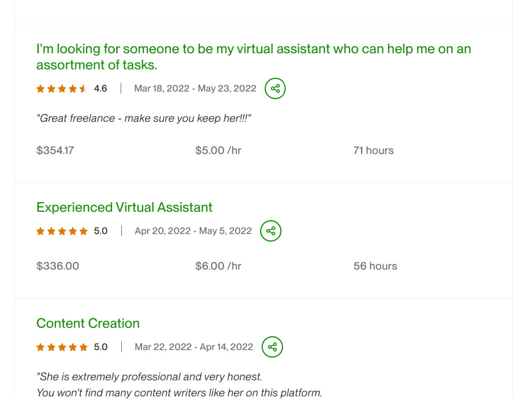
Task: Click the $336.00 earnings amount
Action: (x=57, y=266)
